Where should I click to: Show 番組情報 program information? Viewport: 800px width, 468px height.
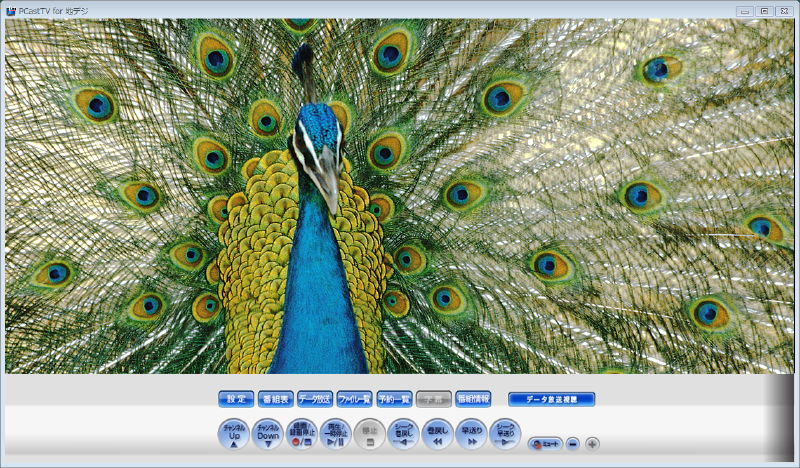click(473, 399)
